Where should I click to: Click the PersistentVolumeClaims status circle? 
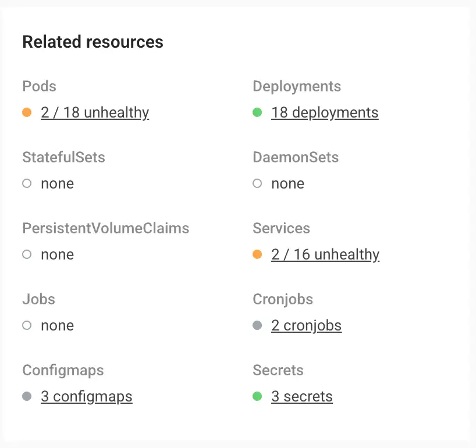pyautogui.click(x=27, y=254)
